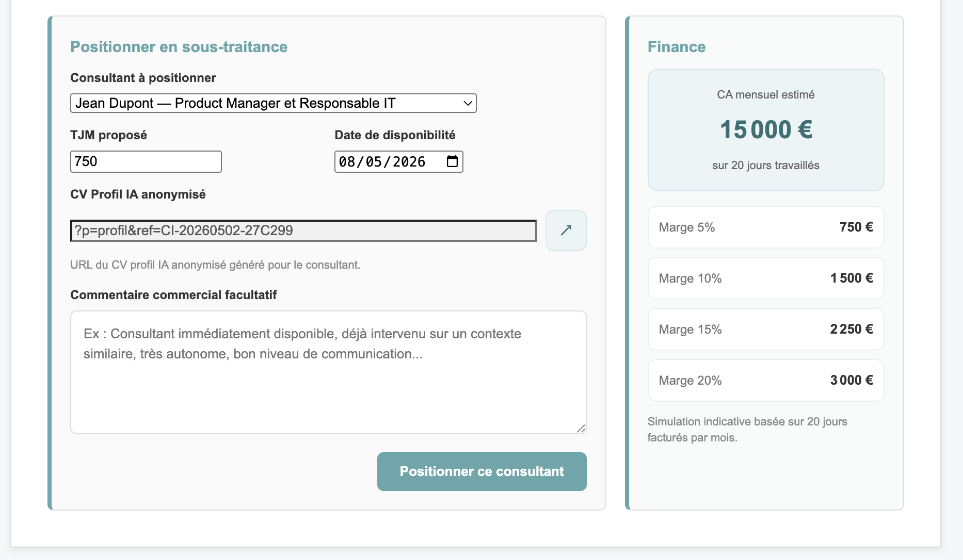Click the Marge 20% row

(x=766, y=381)
